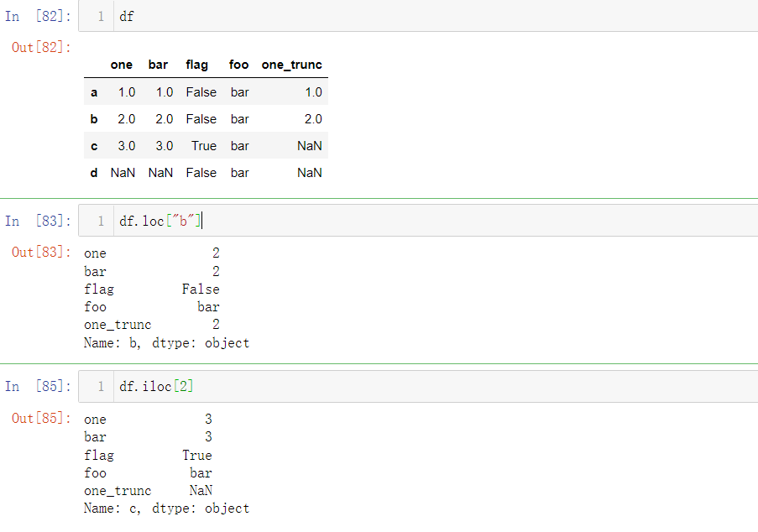The image size is (758, 532).
Task: Click the 'one' column header in the table
Action: coord(122,65)
